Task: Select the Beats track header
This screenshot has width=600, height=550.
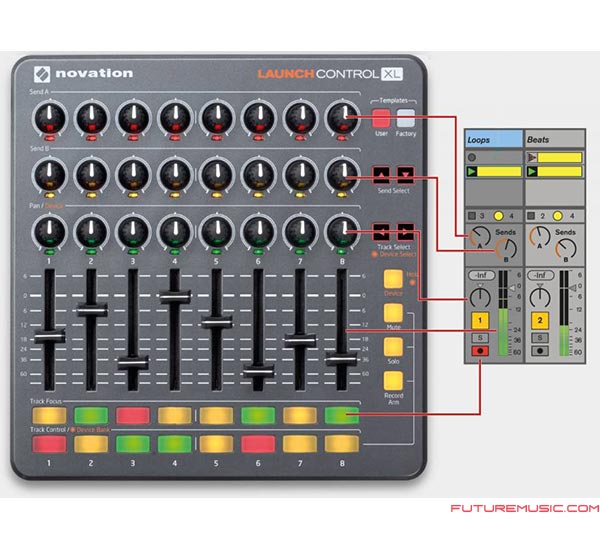Action: 555,139
